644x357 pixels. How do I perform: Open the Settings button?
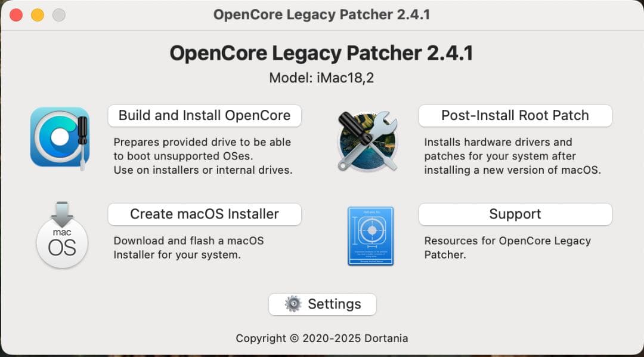[323, 304]
